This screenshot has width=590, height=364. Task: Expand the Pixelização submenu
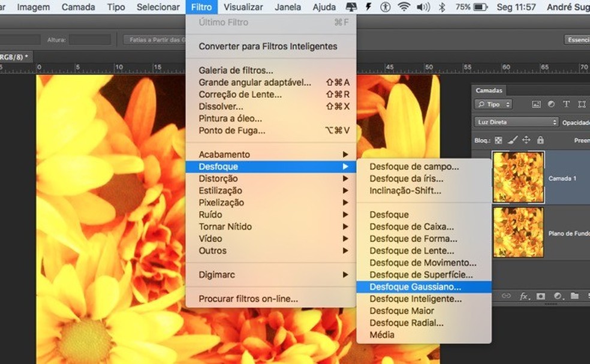[x=271, y=203]
